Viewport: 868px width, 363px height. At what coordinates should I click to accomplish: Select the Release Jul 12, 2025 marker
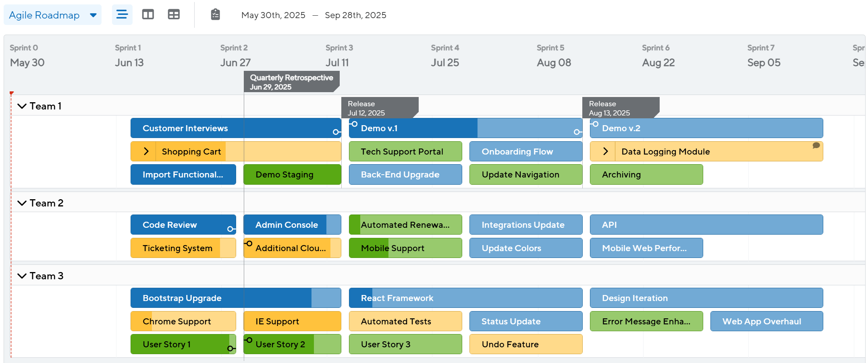(379, 108)
